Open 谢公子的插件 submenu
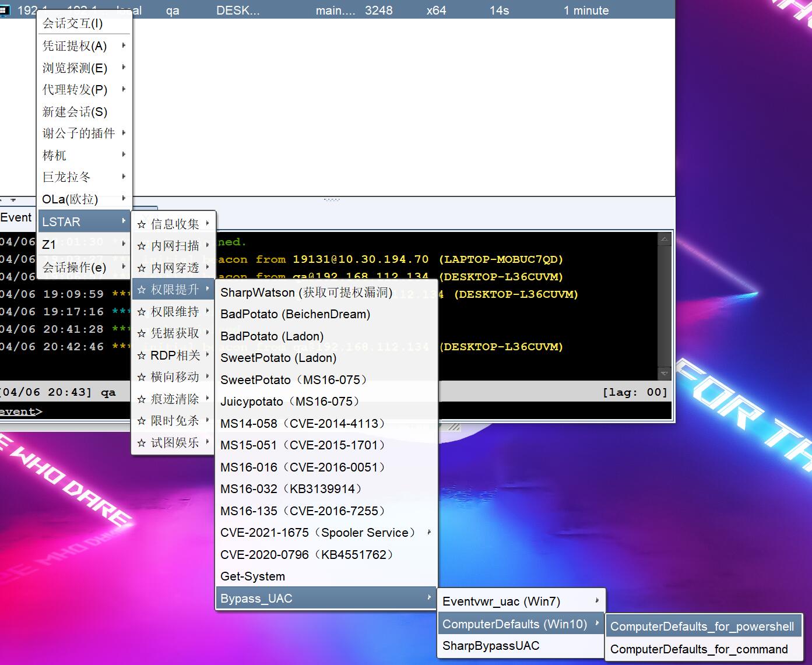 [x=85, y=133]
